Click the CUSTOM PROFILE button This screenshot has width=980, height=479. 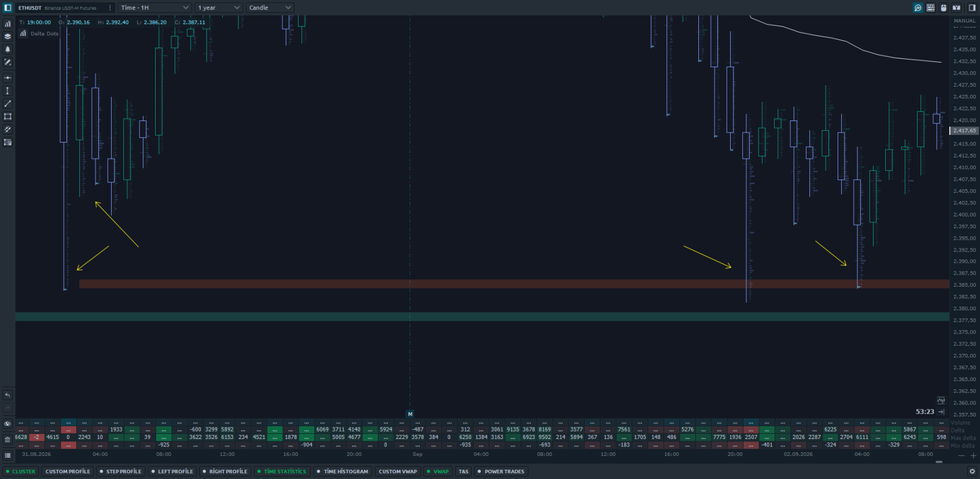tap(68, 472)
